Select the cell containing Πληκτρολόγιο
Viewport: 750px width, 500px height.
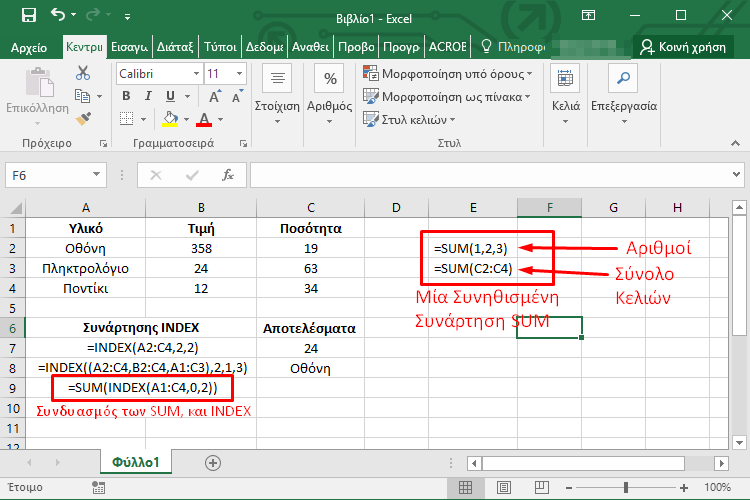point(85,268)
